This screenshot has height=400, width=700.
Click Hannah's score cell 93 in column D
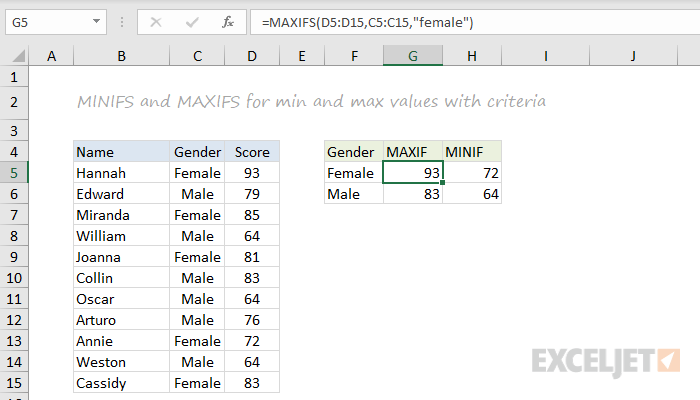click(252, 173)
